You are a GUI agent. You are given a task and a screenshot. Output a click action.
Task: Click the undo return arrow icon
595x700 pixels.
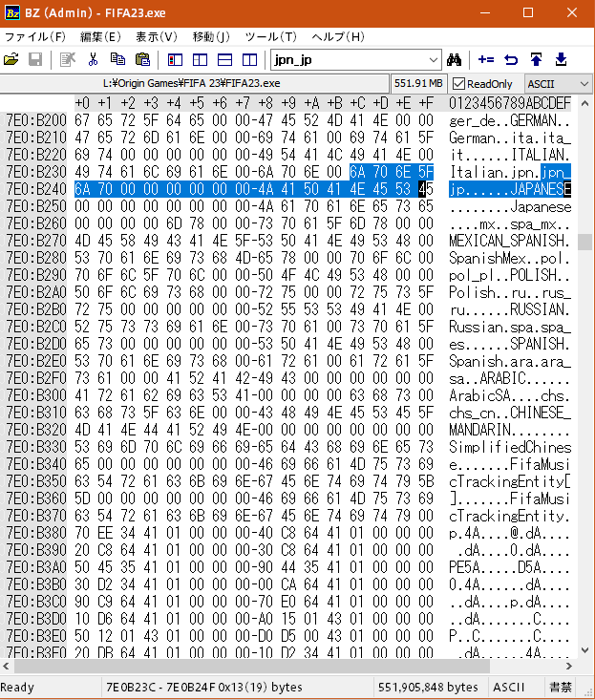click(x=511, y=59)
